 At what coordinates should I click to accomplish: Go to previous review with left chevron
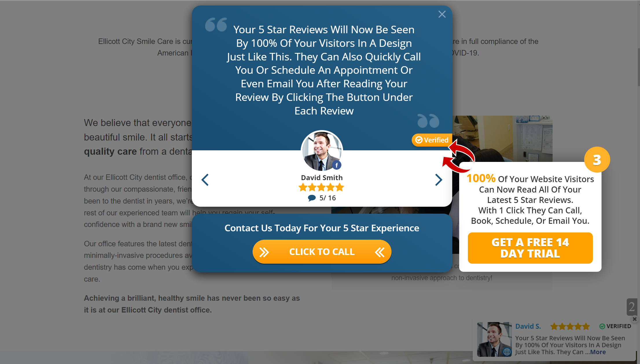point(205,180)
